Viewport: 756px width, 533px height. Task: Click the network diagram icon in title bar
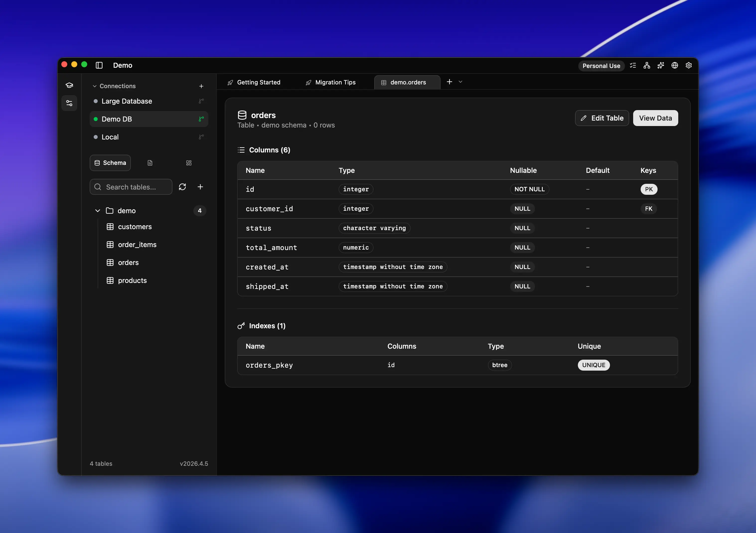tap(647, 66)
